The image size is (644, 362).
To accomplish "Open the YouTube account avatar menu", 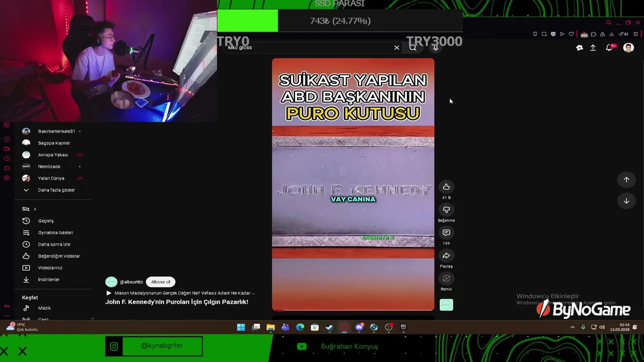I will coord(628,48).
